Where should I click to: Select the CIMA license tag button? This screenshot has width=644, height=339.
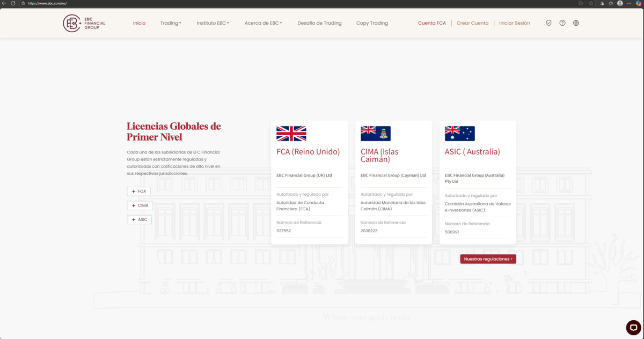click(140, 205)
